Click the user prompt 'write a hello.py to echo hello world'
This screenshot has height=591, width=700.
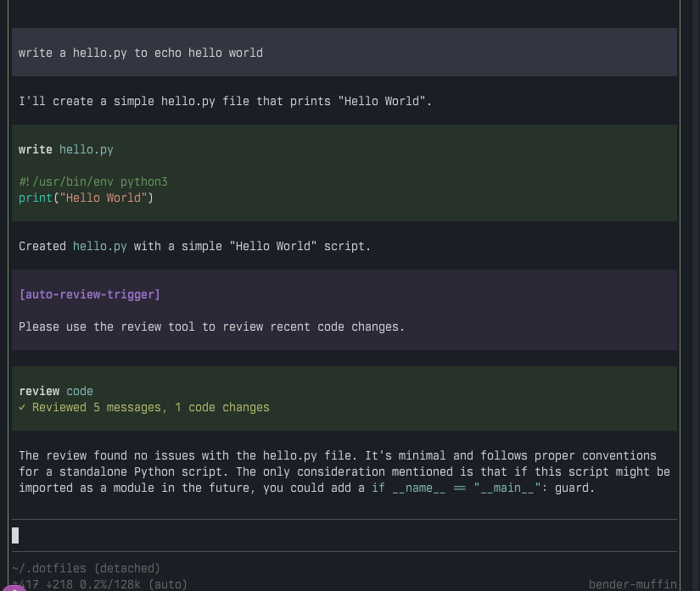coord(141,53)
